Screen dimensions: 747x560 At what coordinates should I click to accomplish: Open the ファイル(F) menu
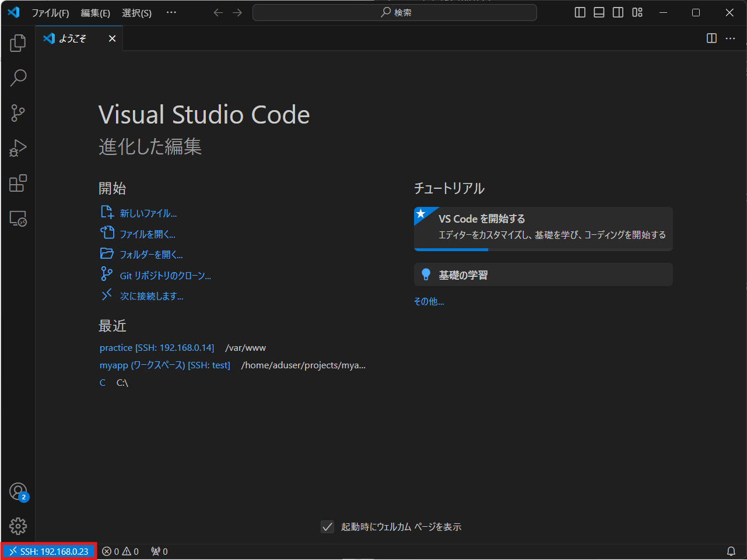click(50, 13)
